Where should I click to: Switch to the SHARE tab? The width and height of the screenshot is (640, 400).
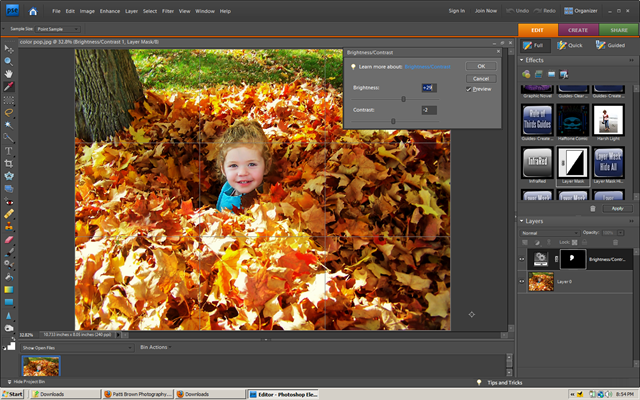pyautogui.click(x=619, y=30)
